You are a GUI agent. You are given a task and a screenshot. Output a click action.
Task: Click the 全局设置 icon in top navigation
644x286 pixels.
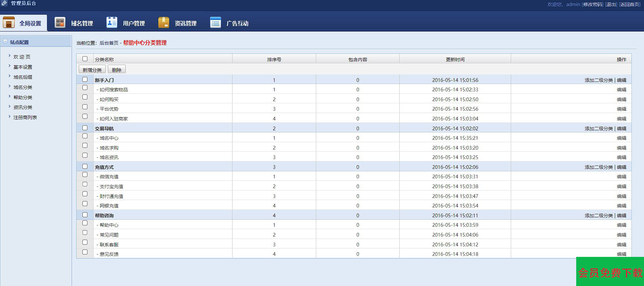point(9,23)
